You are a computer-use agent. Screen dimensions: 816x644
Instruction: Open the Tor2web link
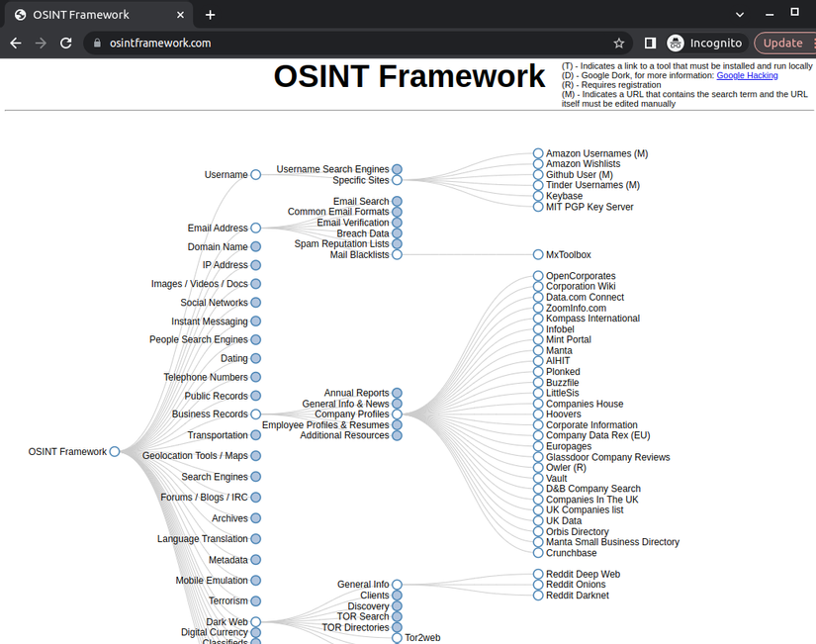pyautogui.click(x=422, y=638)
